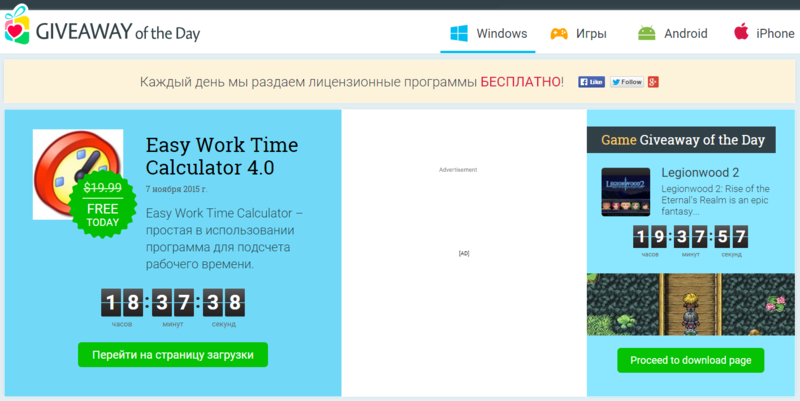Click Proceed to download page button
The width and height of the screenshot is (800, 401).
(x=691, y=360)
